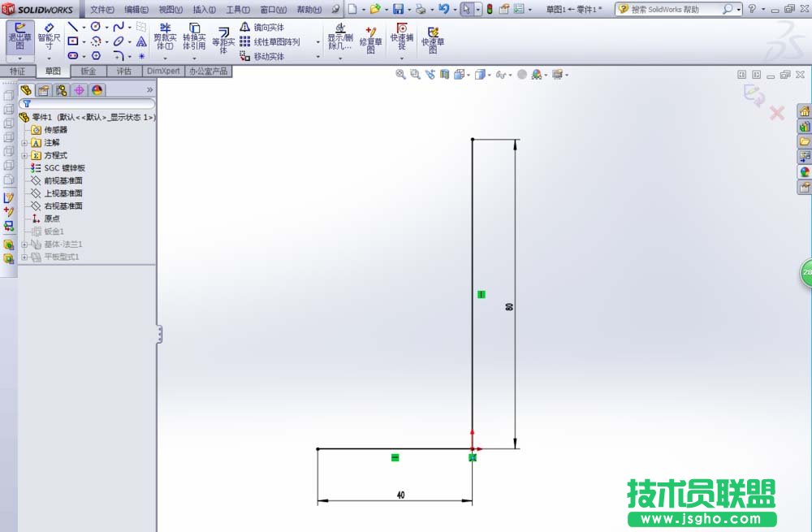812x532 pixels.
Task: Select the Point sketch tool
Action: [x=141, y=56]
